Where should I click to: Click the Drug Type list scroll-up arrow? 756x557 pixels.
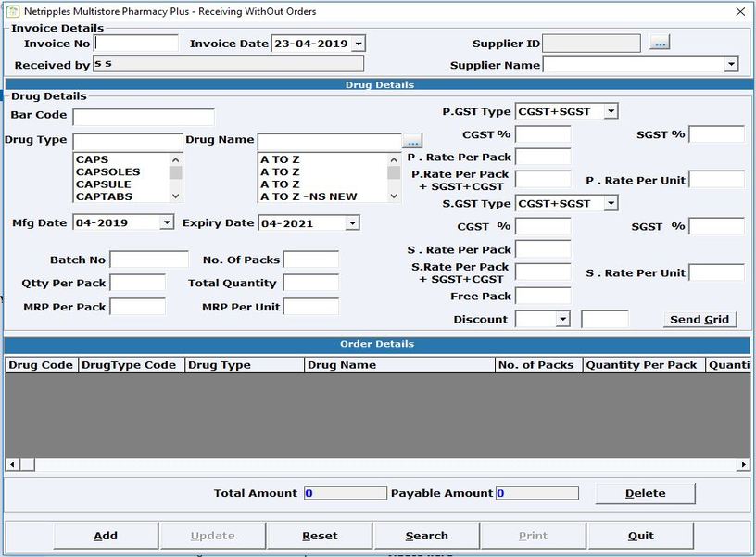(x=176, y=159)
